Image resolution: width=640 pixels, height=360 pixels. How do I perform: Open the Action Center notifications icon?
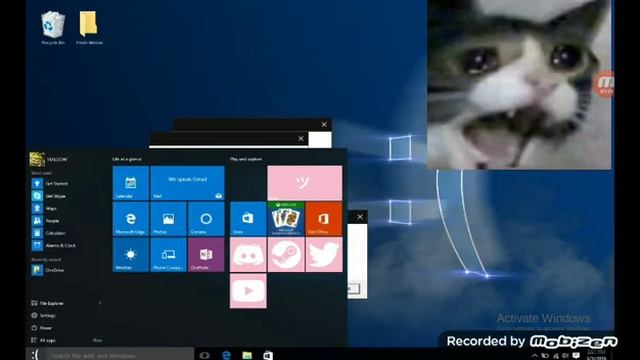coord(576,356)
